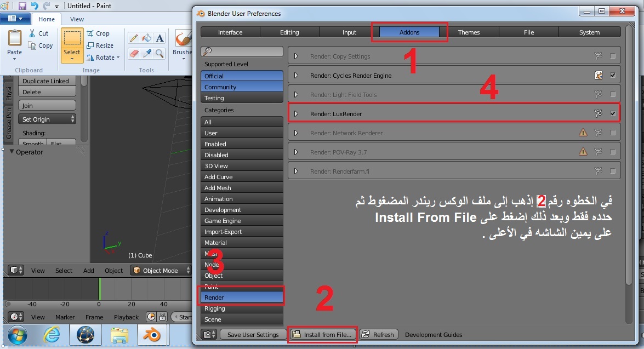Switch to the Editing preferences tab
The image size is (644, 349).
289,32
